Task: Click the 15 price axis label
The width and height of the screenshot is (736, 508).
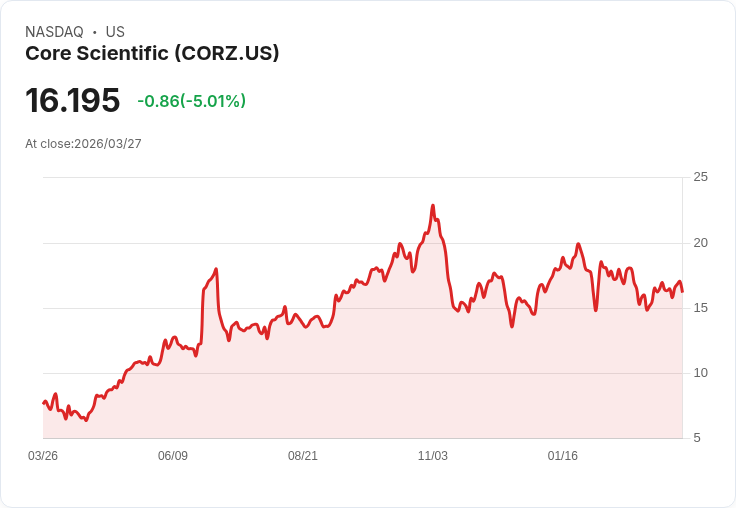Action: 700,308
